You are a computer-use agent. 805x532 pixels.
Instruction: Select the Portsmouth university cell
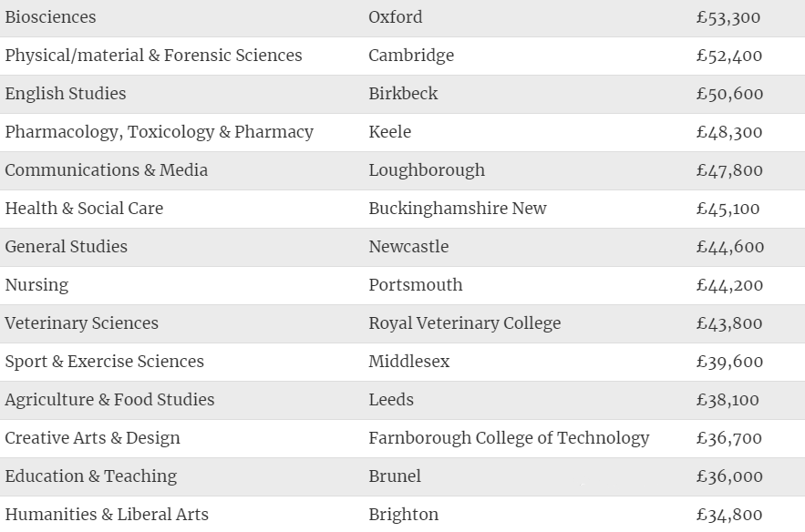click(x=416, y=285)
